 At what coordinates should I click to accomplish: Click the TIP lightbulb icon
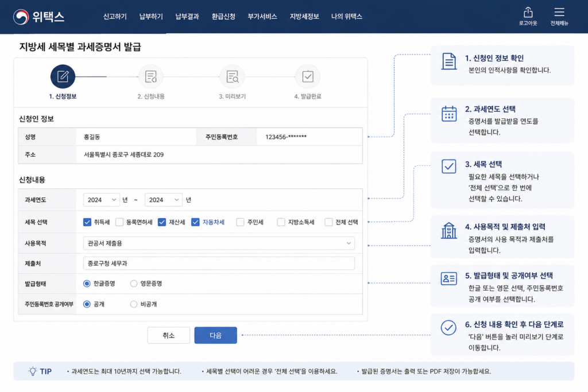point(33,371)
